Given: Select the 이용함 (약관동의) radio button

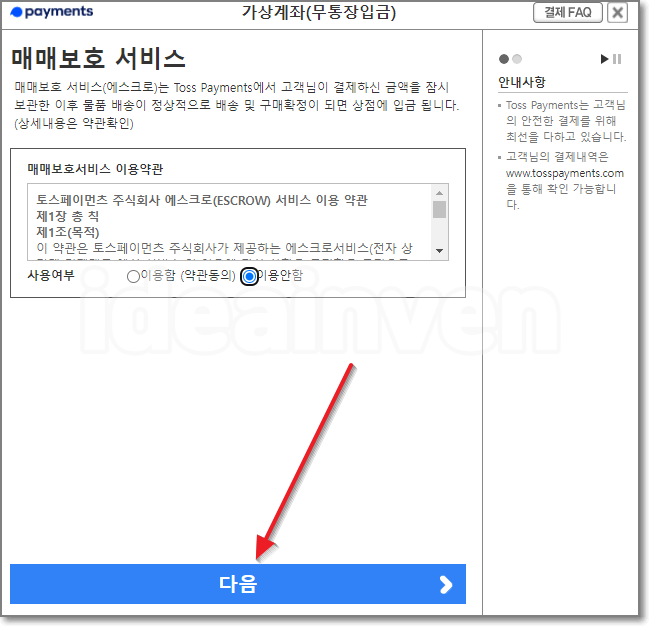Looking at the screenshot, I should click(133, 276).
